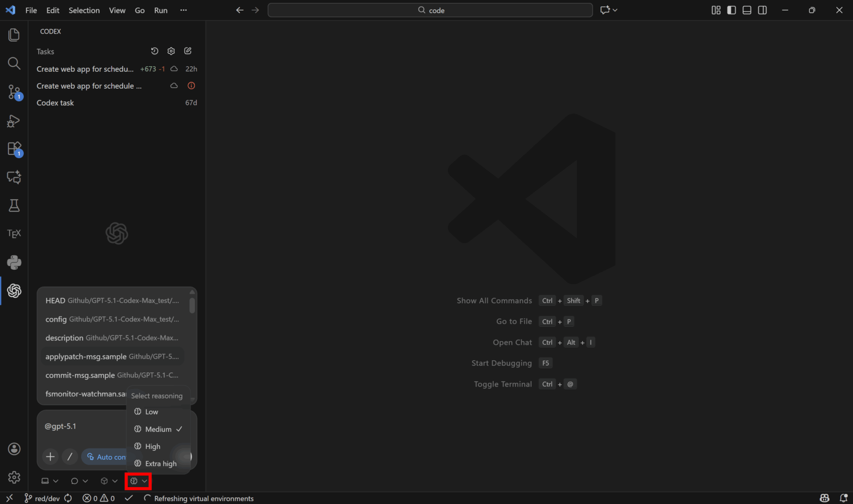
Task: Open the Python extension sidebar
Action: tap(14, 262)
